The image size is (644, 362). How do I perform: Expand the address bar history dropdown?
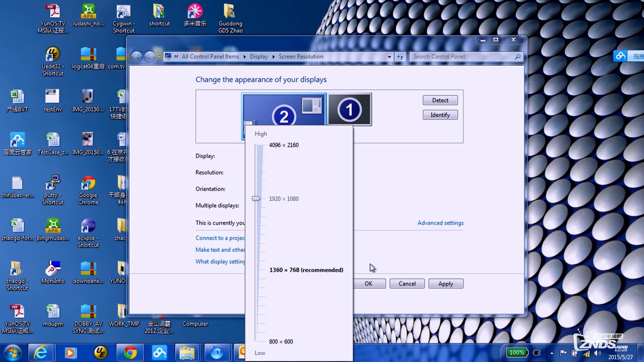(x=389, y=57)
